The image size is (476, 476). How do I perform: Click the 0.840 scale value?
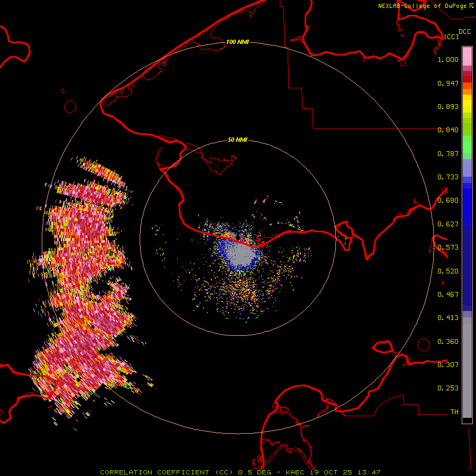[448, 130]
